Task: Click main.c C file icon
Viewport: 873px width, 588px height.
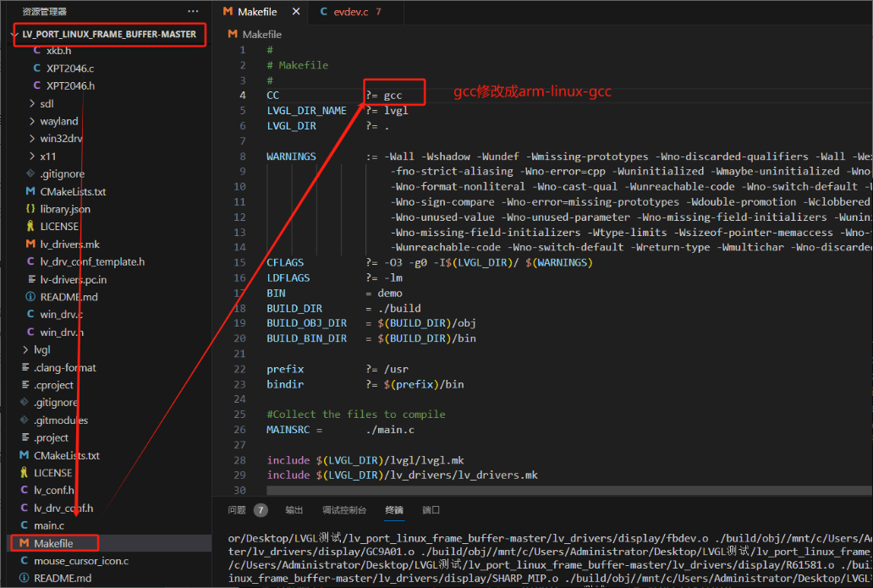Action: [x=24, y=525]
